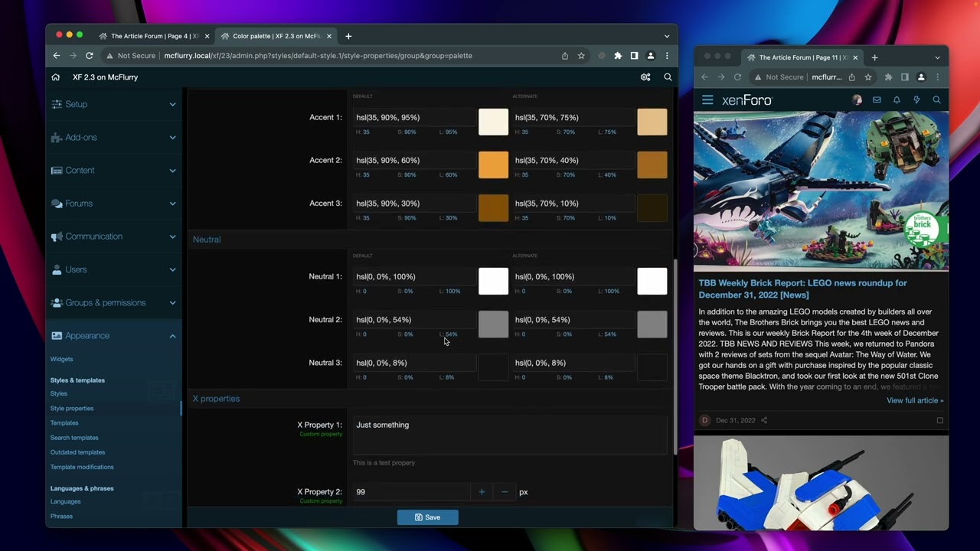Collapse the Appearance sidebar section

tap(113, 336)
